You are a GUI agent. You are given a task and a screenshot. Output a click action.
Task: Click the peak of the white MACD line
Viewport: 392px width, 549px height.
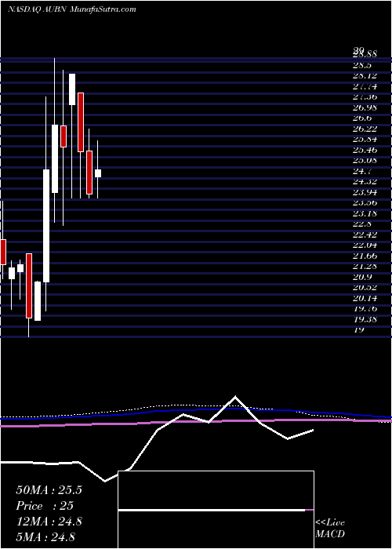[235, 397]
